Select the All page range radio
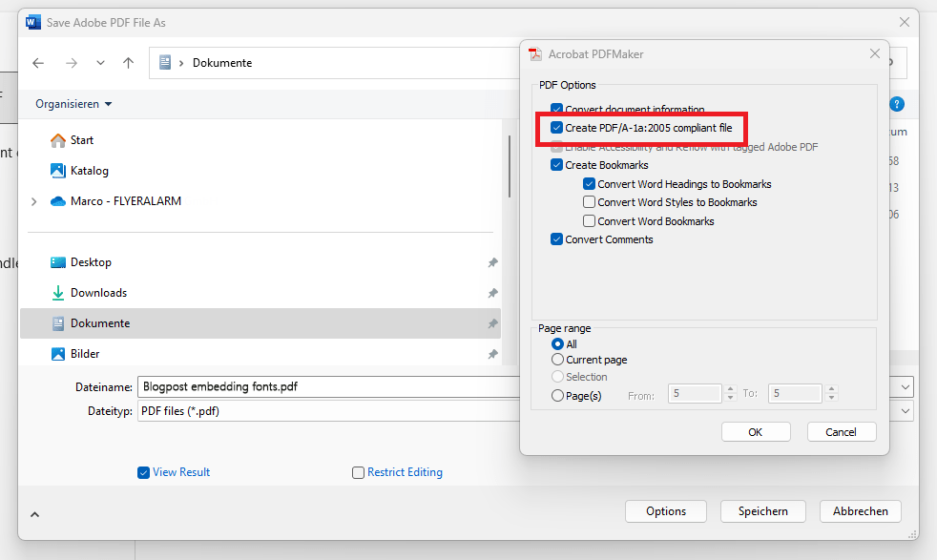Screen dimensions: 937x560 pyautogui.click(x=557, y=343)
